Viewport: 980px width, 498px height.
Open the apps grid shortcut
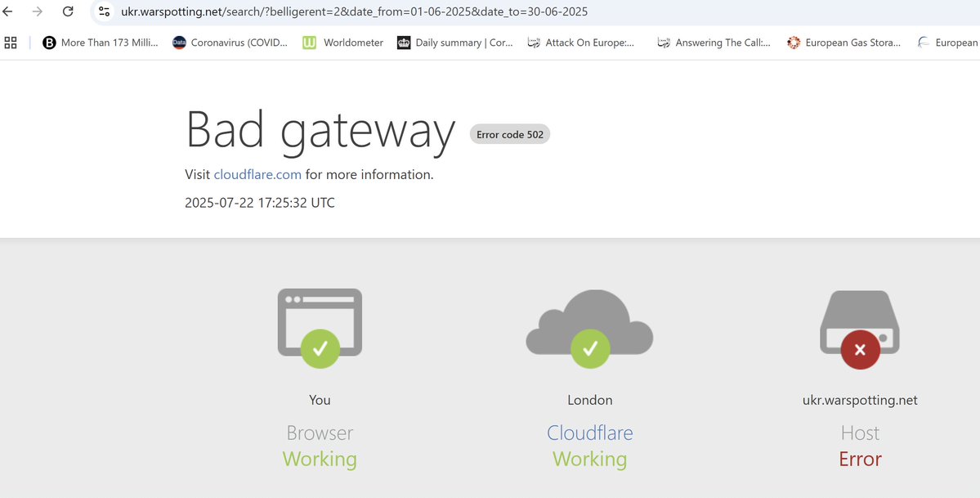pyautogui.click(x=11, y=43)
